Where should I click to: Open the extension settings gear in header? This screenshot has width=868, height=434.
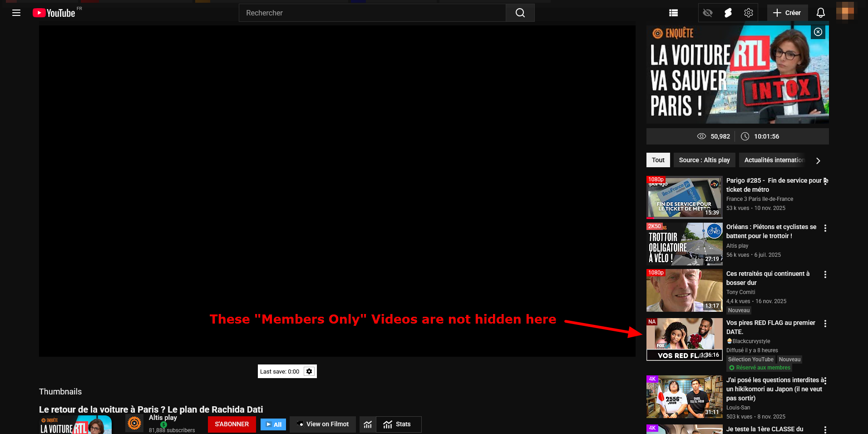(748, 13)
